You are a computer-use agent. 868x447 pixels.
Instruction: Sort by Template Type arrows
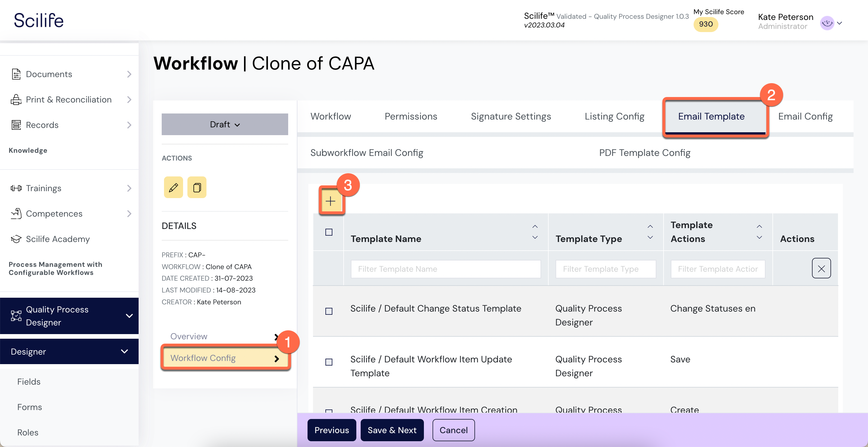pyautogui.click(x=650, y=232)
